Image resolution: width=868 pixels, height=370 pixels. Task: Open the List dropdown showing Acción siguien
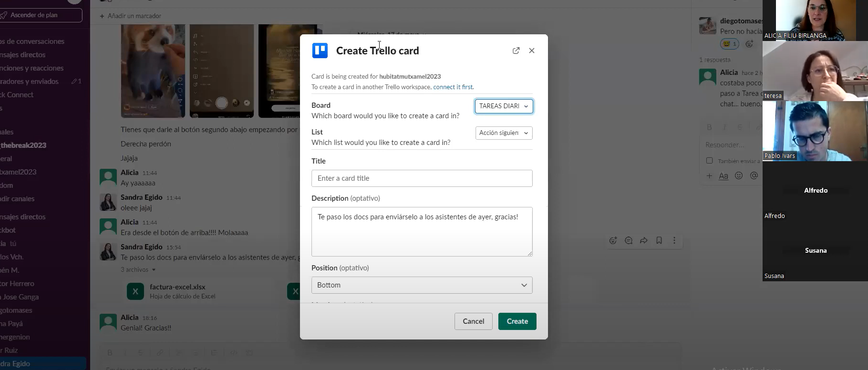(504, 133)
